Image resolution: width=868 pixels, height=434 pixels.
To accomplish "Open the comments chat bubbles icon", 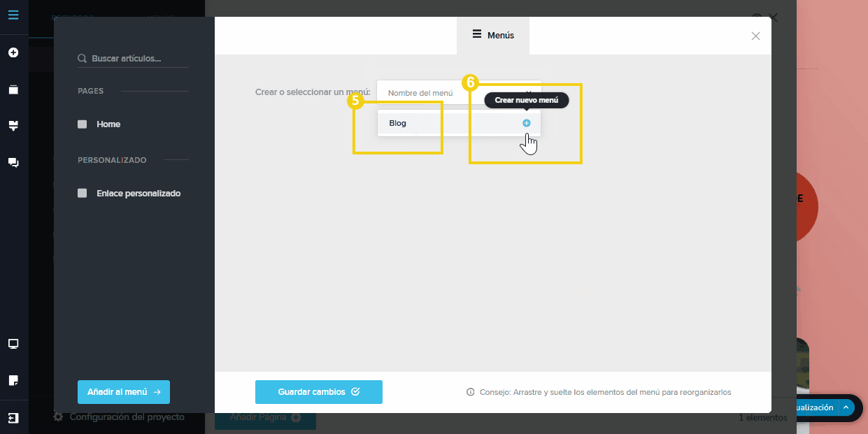I will coord(13,162).
